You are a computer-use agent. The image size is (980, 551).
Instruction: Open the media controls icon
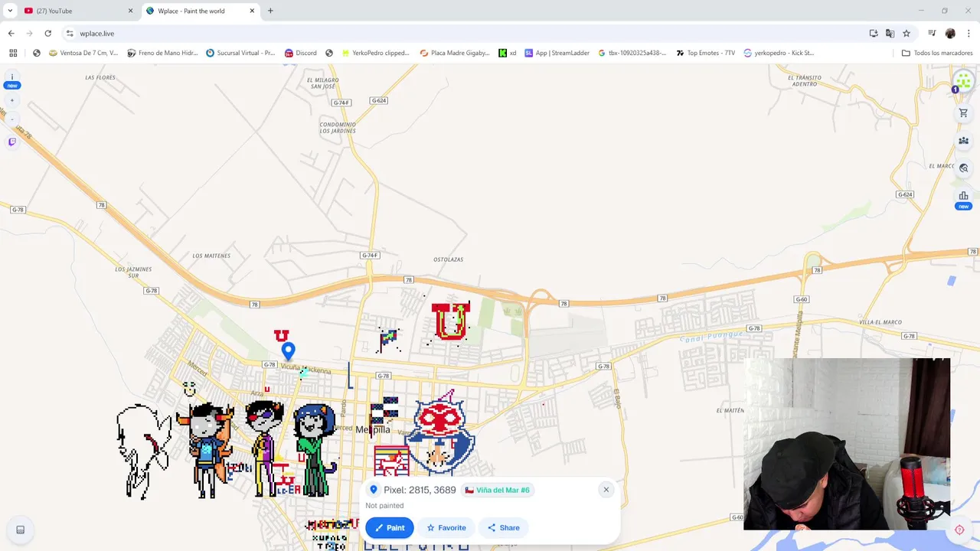[932, 33]
